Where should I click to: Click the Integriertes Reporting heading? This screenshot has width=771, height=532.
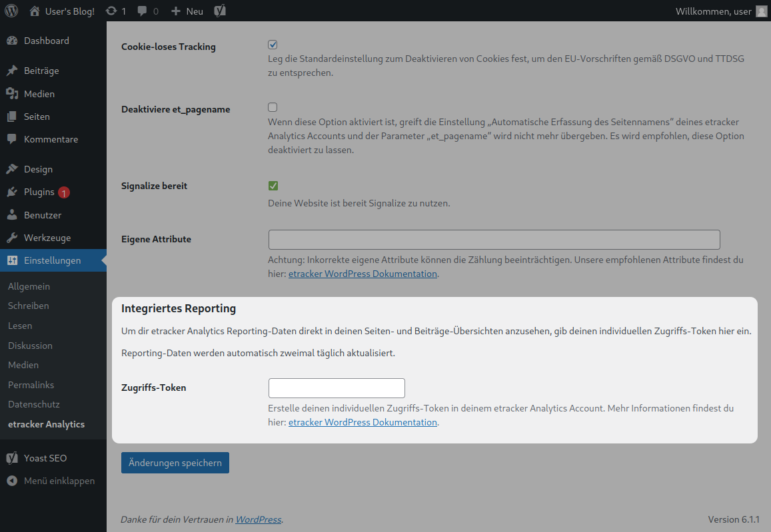click(179, 308)
